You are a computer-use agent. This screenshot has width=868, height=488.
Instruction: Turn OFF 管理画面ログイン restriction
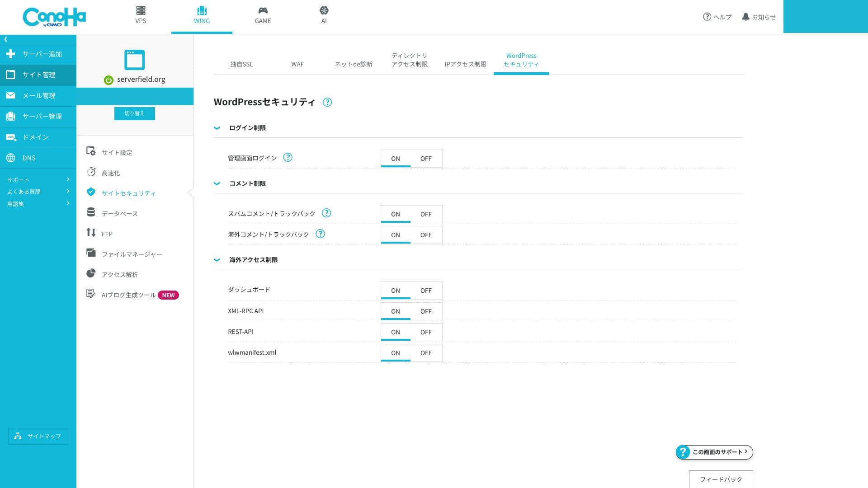[x=426, y=159]
